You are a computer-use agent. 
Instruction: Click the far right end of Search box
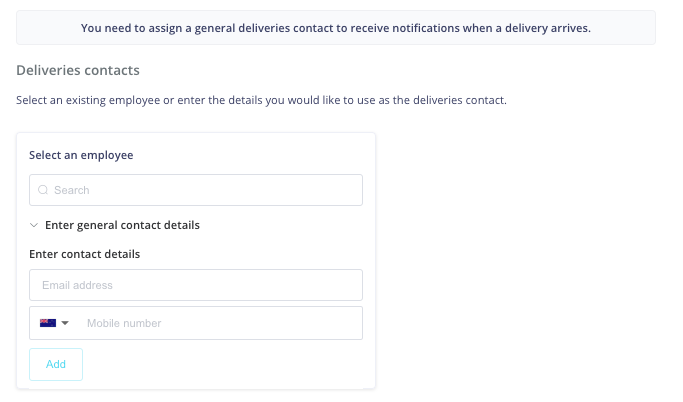(x=353, y=190)
